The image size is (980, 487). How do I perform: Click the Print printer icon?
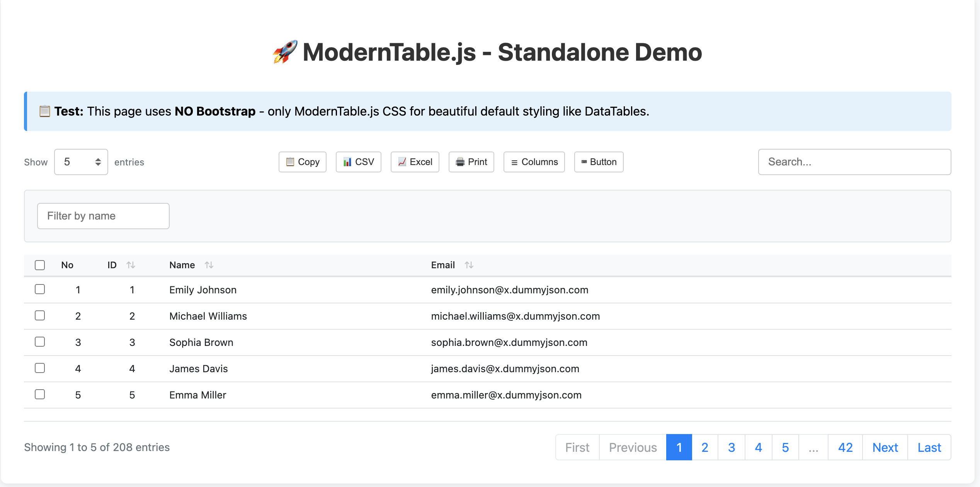tap(471, 162)
